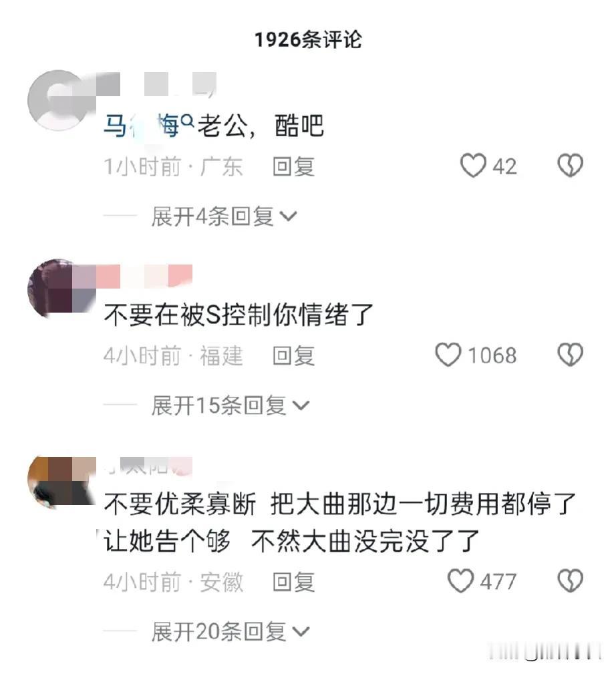Expand 展开15条回复 replies
Image resolution: width=616 pixels, height=674 pixels.
(230, 405)
